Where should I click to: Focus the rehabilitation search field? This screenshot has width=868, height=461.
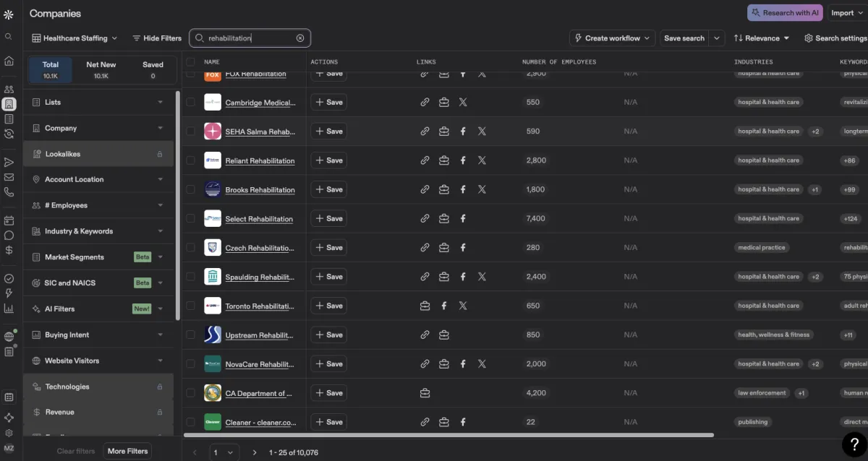[250, 38]
